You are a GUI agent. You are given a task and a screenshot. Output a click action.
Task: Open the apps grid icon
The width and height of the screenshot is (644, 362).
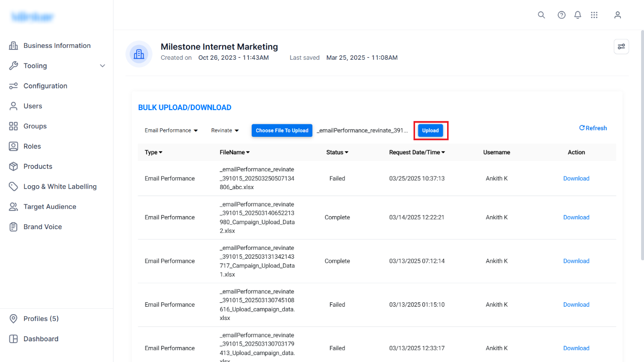594,15
